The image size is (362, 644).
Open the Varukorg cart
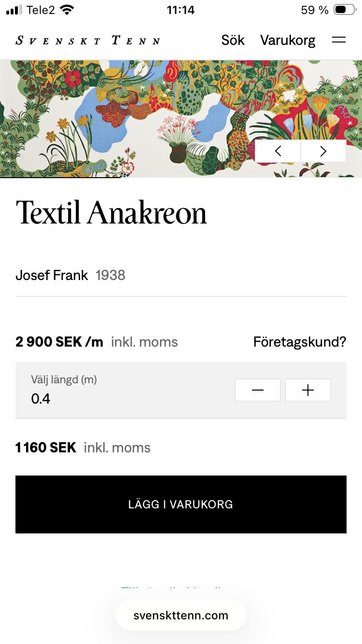tap(288, 41)
